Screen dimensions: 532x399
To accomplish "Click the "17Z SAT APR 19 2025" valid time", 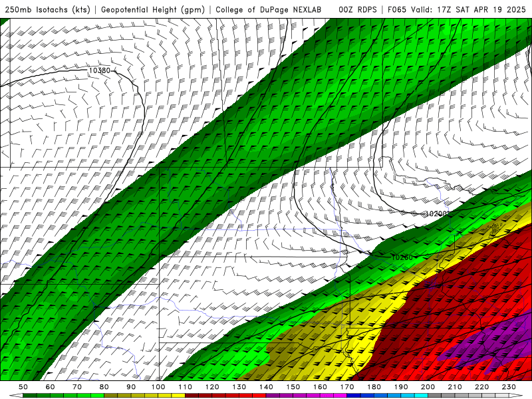I will tap(481, 9).
